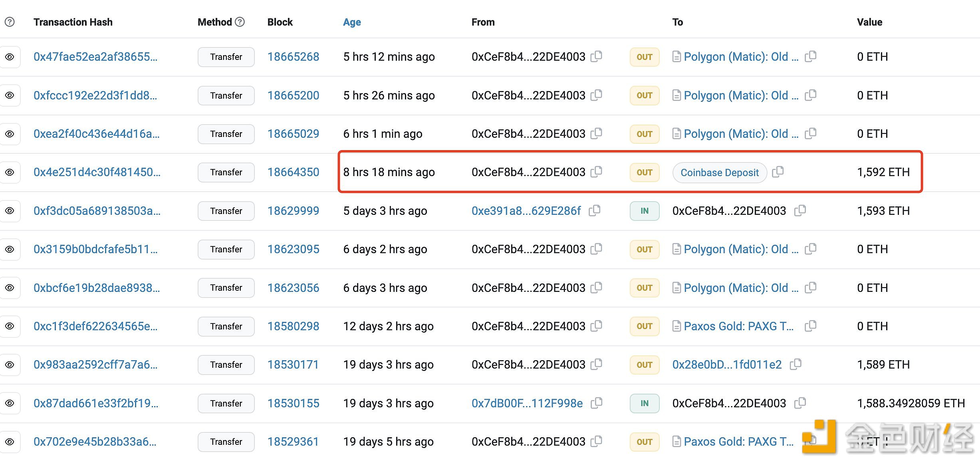Copy From address in block 18665268 row
980x460 pixels.
(x=596, y=56)
